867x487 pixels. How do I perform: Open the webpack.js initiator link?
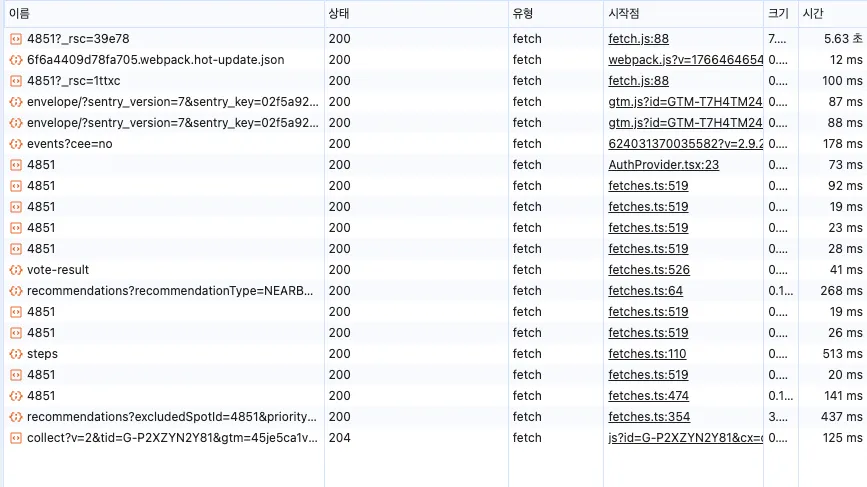685,60
